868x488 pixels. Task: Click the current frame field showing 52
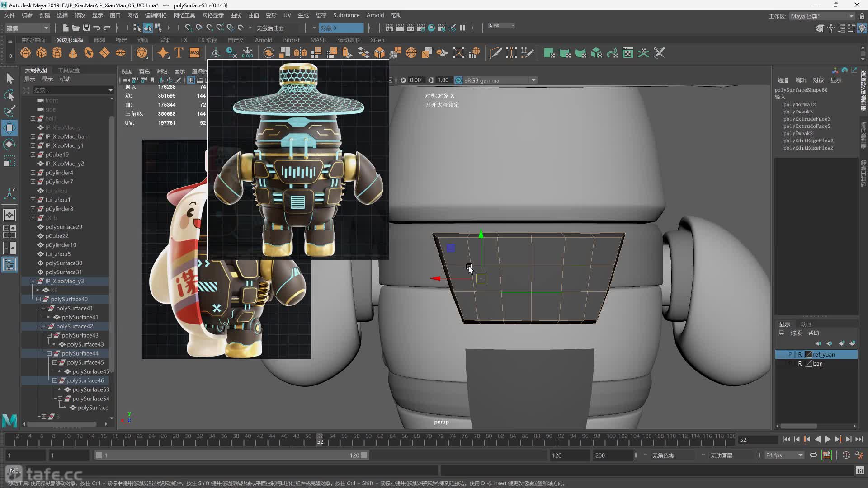pos(758,440)
